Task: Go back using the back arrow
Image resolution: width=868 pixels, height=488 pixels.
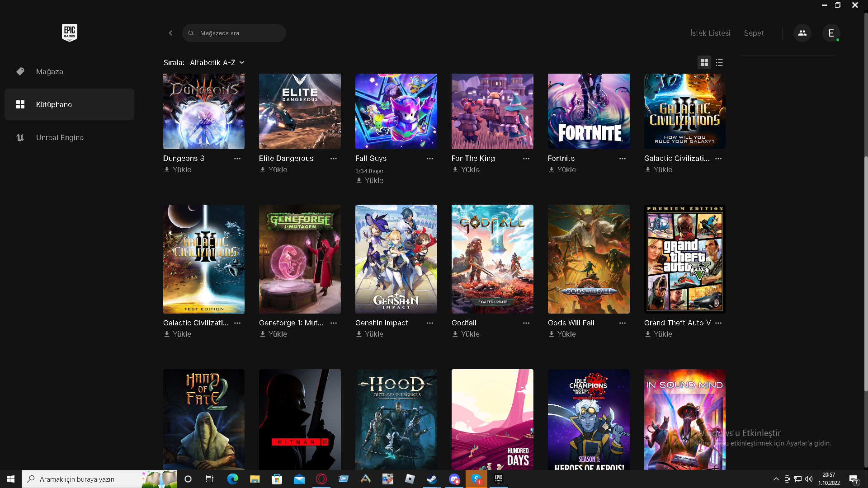Action: pos(170,33)
